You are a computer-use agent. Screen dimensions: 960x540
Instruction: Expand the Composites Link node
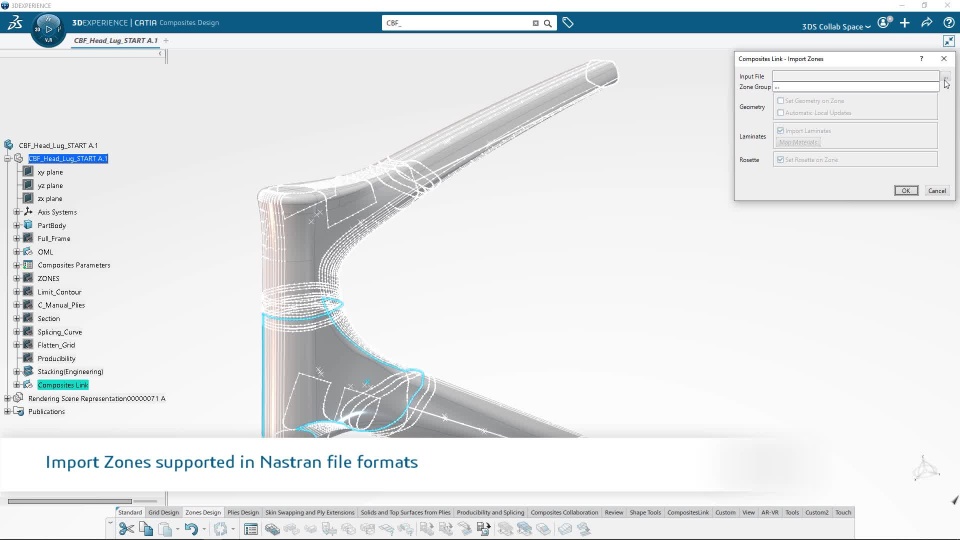click(17, 384)
